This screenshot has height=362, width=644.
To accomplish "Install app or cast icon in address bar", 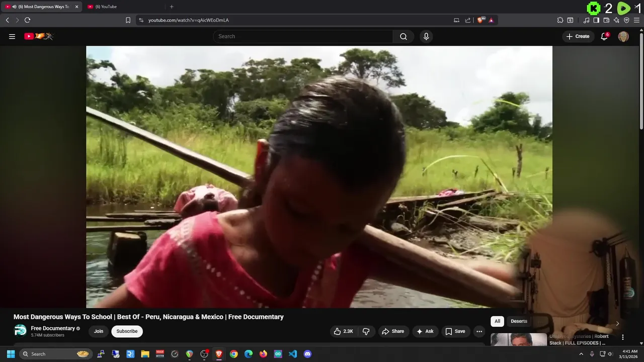I will pyautogui.click(x=456, y=20).
